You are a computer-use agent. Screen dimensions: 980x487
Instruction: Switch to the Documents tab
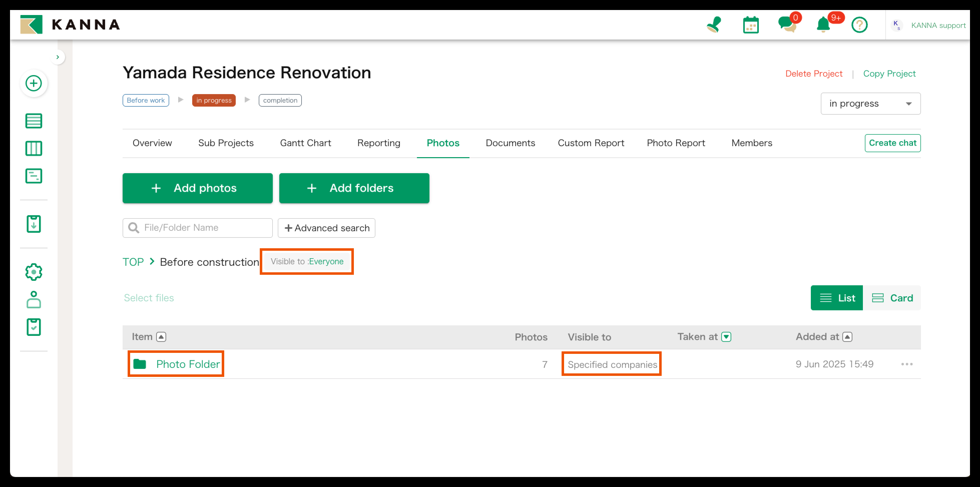[510, 143]
